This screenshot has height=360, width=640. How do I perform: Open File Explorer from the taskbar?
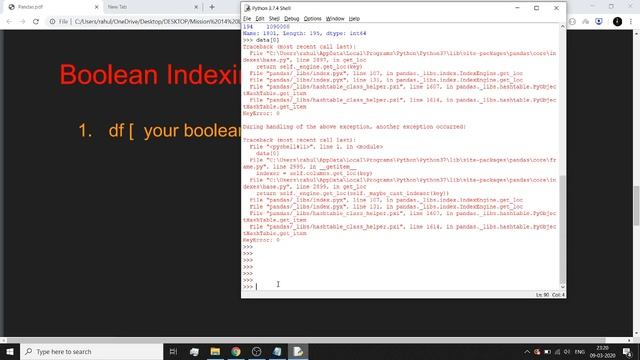[215, 351]
